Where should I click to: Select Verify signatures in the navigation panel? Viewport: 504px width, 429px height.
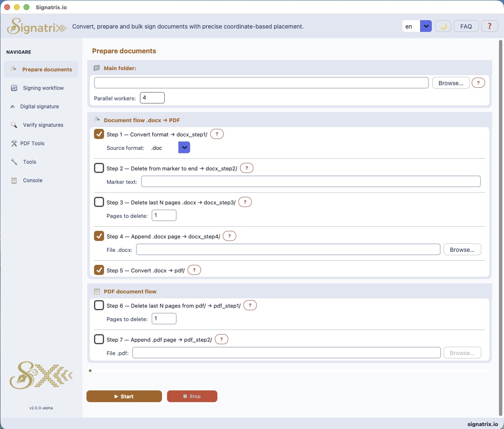click(x=42, y=125)
